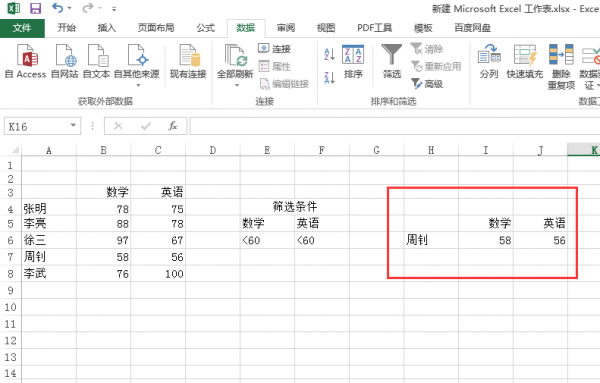Click the 重新应用 filter button
This screenshot has width=600, height=383.
436,66
